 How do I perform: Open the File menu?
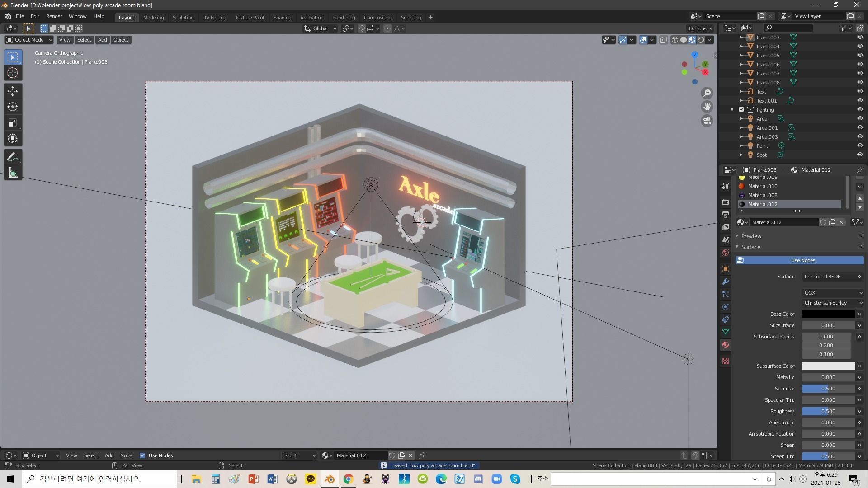point(20,16)
